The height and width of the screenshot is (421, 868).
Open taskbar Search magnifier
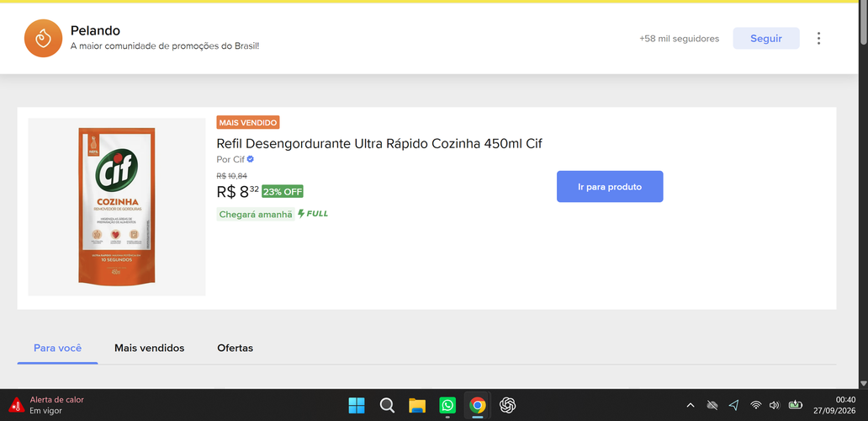[387, 406]
